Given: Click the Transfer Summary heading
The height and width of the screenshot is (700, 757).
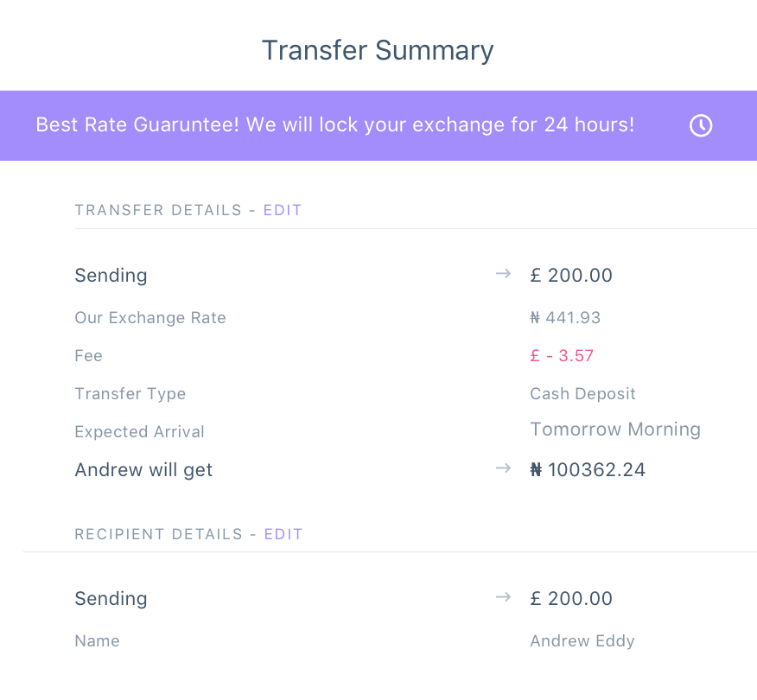Looking at the screenshot, I should coord(378,50).
